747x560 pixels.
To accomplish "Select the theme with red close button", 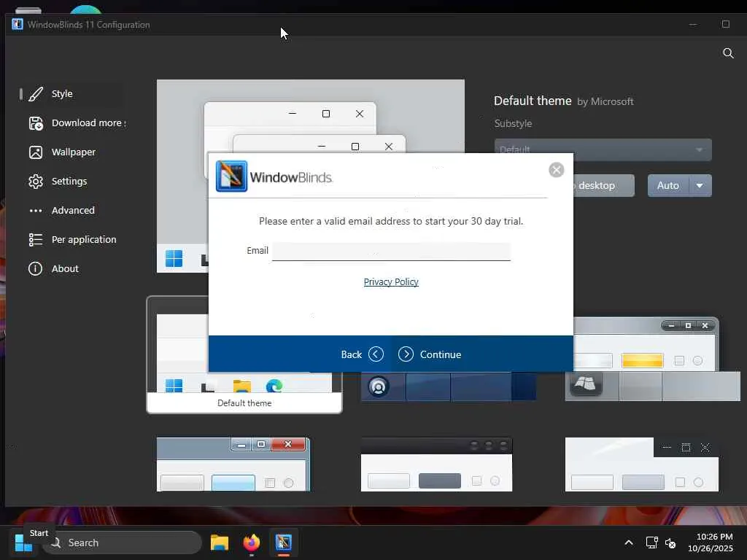I will (x=233, y=464).
